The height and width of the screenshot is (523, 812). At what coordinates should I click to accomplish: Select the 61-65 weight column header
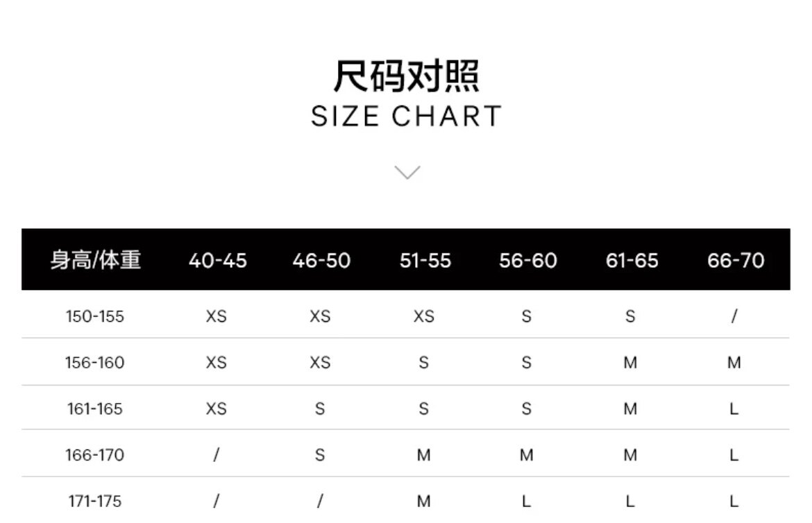point(632,261)
